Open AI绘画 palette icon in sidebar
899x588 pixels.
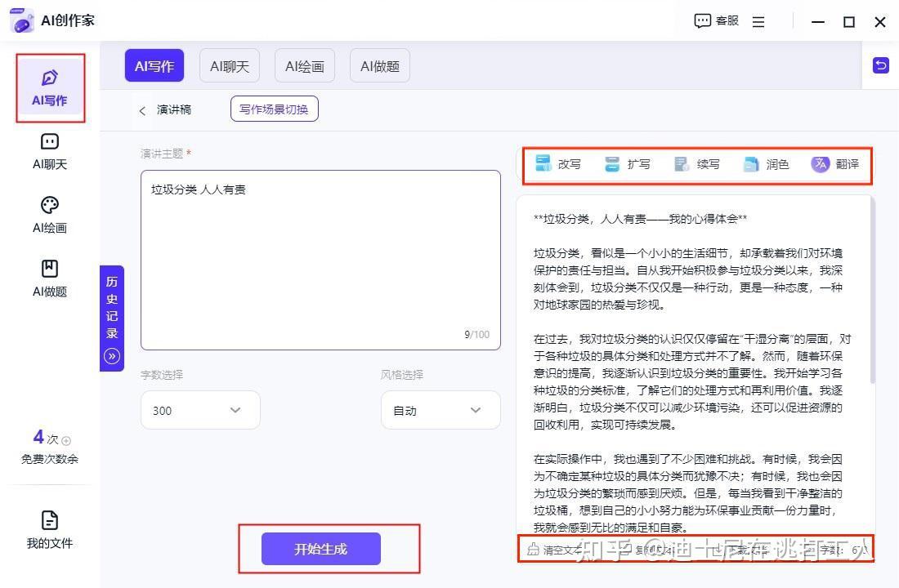[49, 205]
